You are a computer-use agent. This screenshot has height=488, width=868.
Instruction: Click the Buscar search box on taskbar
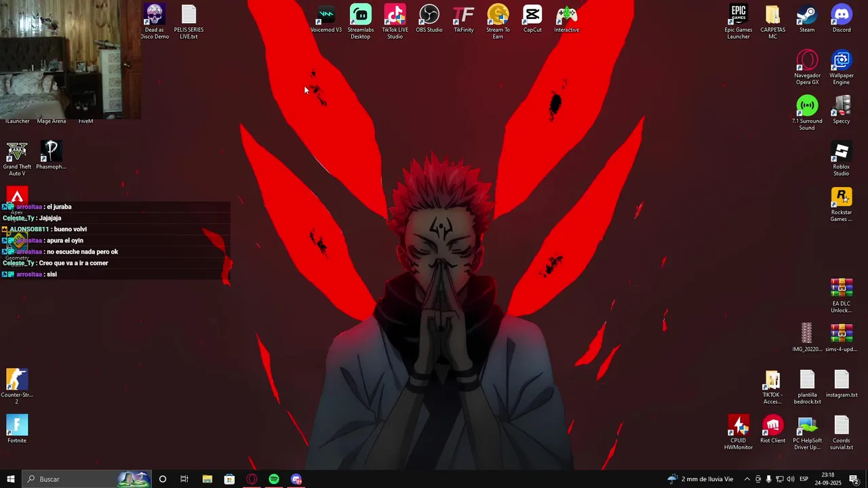click(x=87, y=479)
